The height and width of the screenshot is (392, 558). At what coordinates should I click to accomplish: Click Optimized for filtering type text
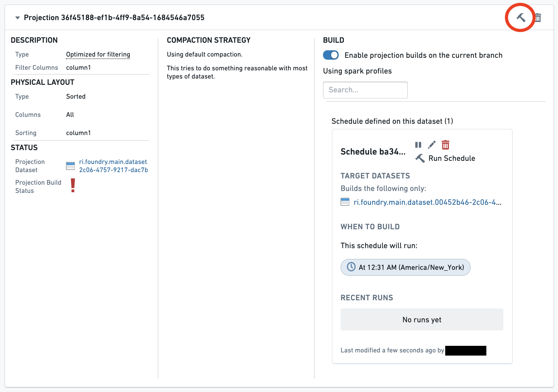pyautogui.click(x=98, y=54)
